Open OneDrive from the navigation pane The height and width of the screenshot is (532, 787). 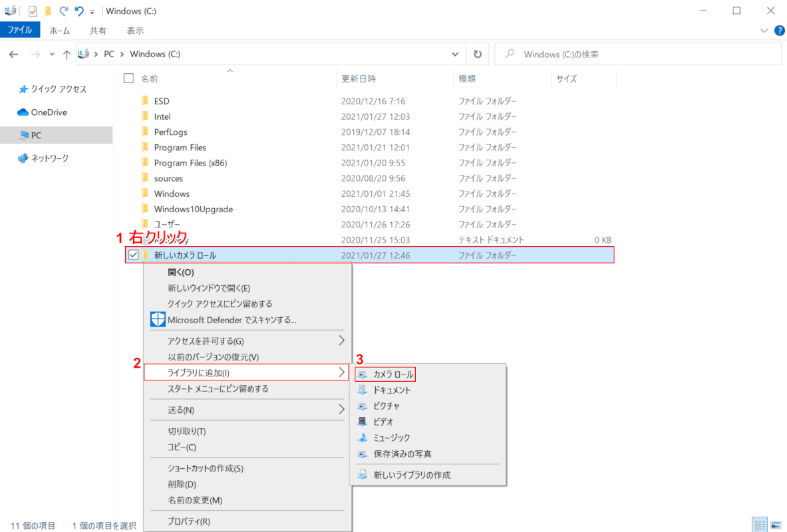[49, 112]
